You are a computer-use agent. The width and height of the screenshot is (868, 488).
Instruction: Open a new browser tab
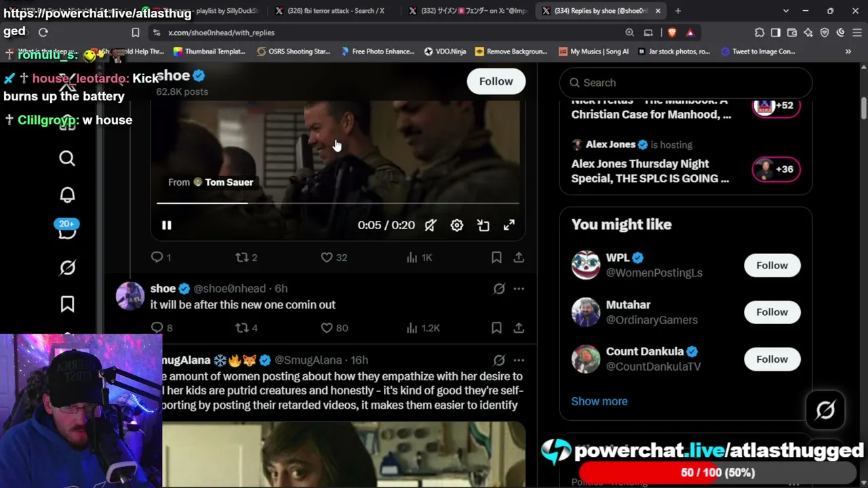click(x=678, y=11)
